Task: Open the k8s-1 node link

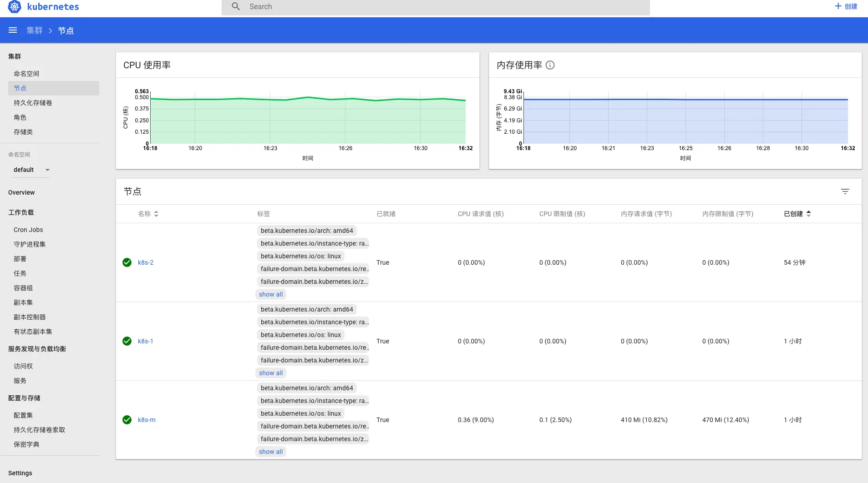Action: click(146, 341)
